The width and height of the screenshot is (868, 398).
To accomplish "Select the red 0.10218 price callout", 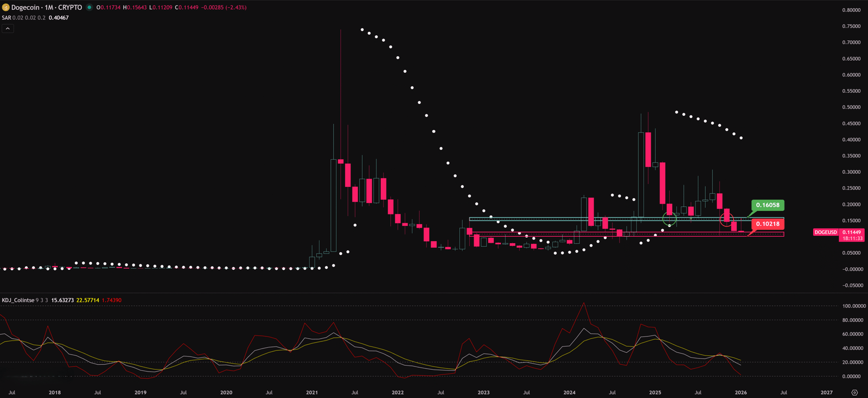I will point(768,224).
